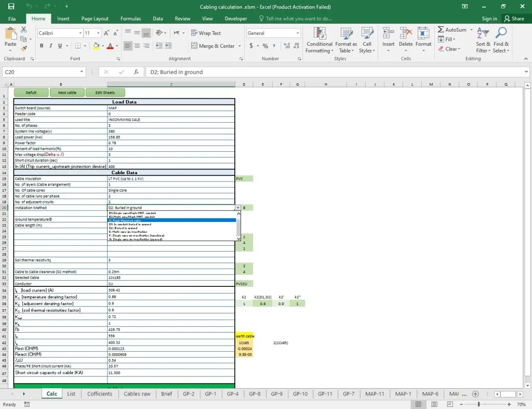
Task: Toggle Italic formatting
Action: (51, 46)
